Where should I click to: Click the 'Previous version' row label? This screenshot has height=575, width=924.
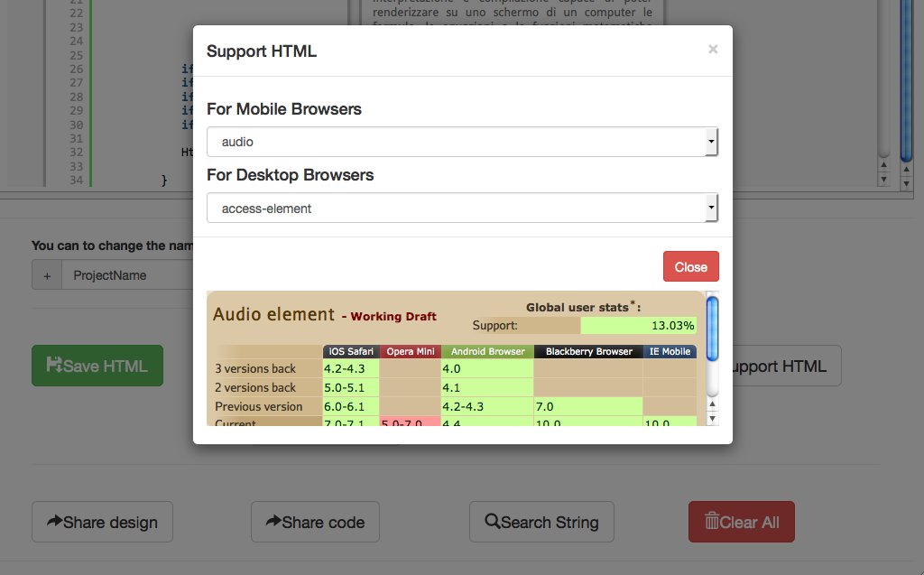coord(259,406)
